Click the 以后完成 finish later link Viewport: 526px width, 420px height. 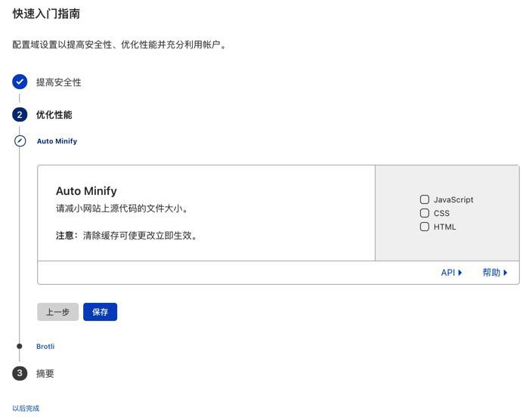[x=26, y=408]
